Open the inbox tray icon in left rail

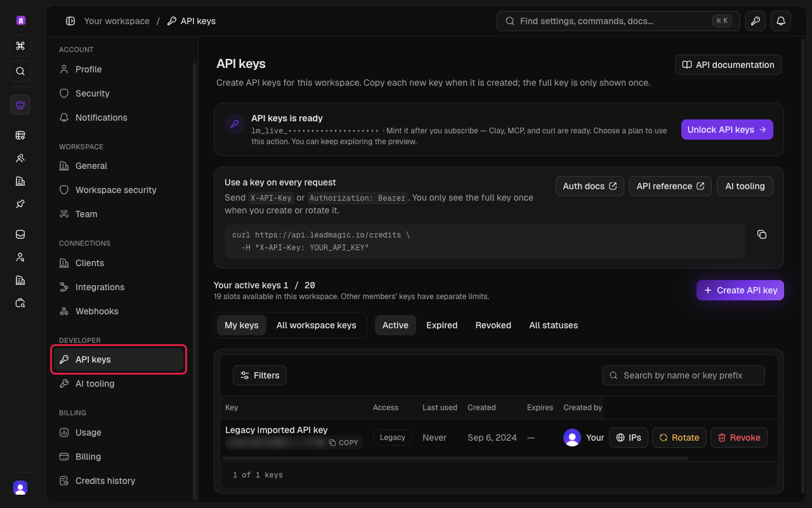(20, 234)
